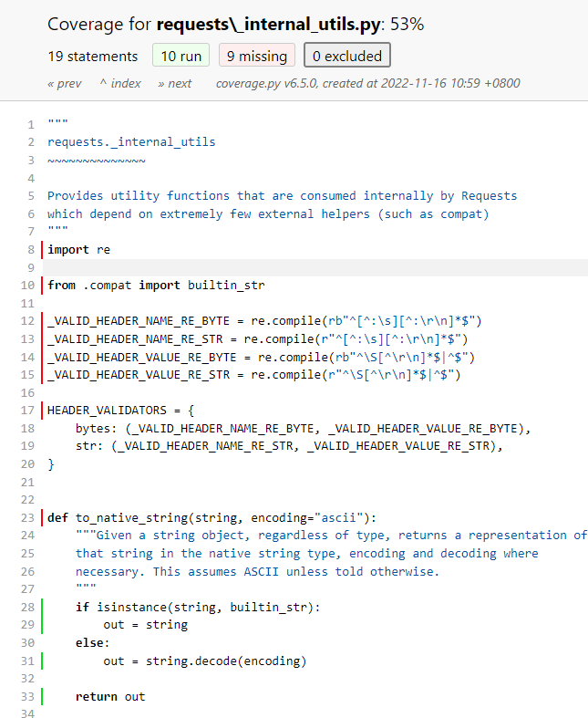This screenshot has height=718, width=588.
Task: Go to the « prev file link
Action: pos(64,83)
